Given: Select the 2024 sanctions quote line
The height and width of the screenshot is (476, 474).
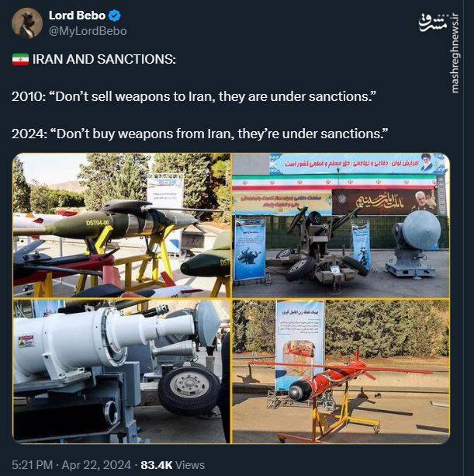Looking at the screenshot, I should (x=200, y=134).
